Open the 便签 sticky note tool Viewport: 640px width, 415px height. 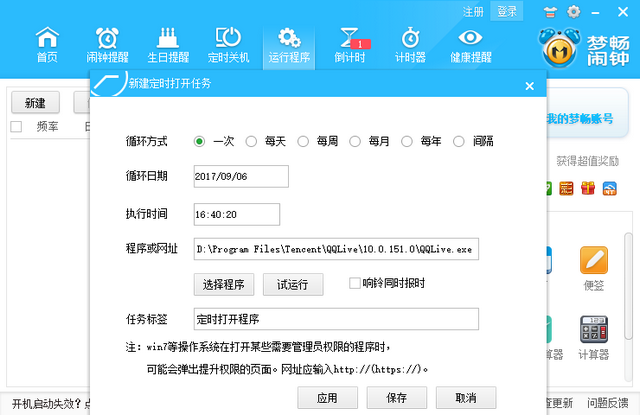point(595,267)
